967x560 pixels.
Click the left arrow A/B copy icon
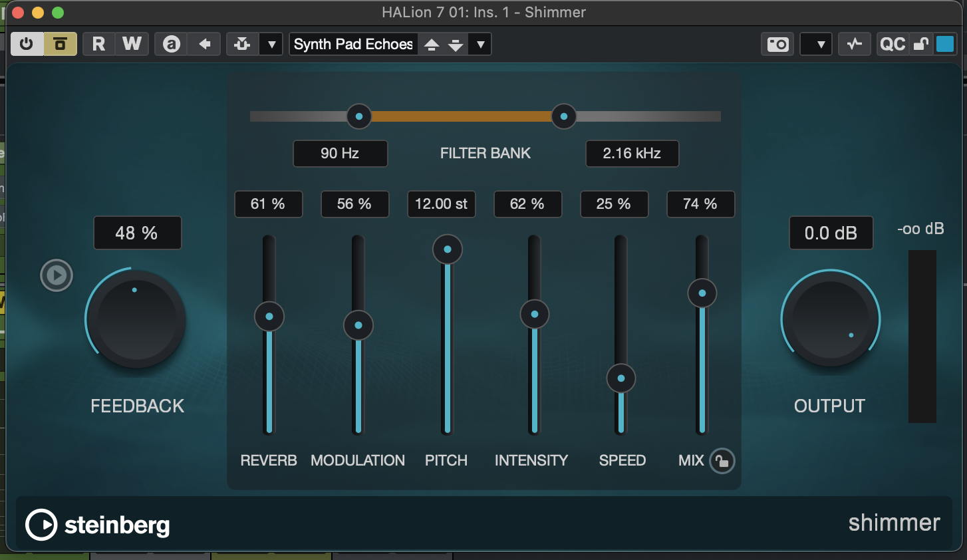click(x=204, y=45)
